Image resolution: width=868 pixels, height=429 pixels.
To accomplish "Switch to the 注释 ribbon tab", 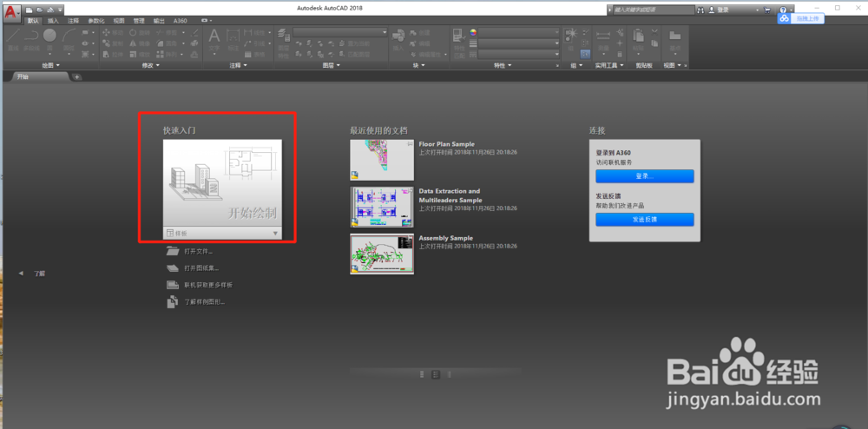I will [x=74, y=21].
